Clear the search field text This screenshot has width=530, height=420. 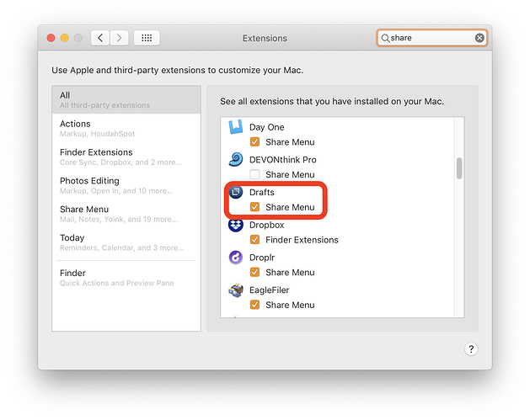[479, 38]
